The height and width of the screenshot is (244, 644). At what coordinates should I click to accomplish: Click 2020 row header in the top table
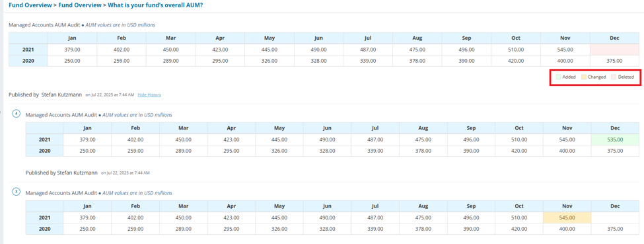click(x=28, y=61)
